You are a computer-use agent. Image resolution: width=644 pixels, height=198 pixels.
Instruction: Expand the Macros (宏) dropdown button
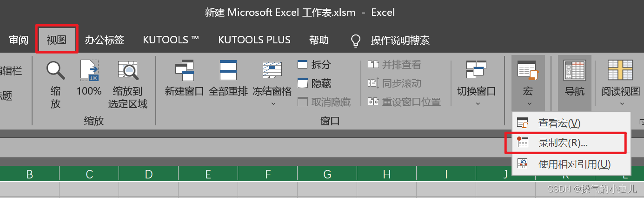tap(528, 83)
